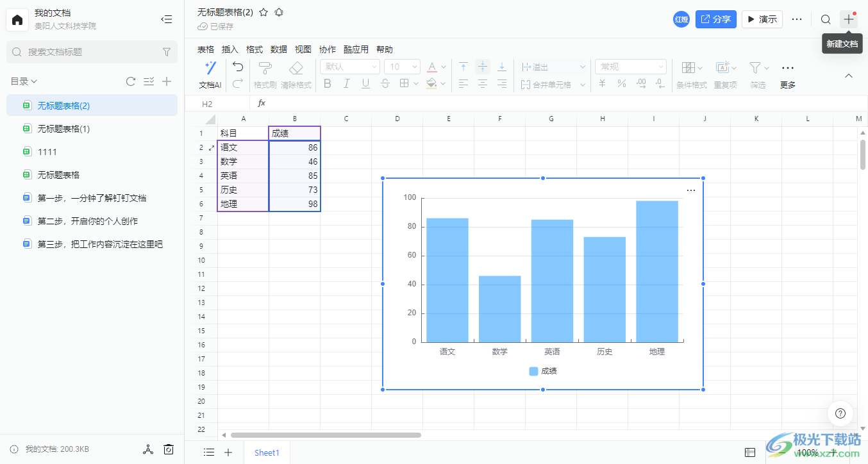Open the 格式 menu
Viewport: 868px width, 464px height.
point(255,49)
